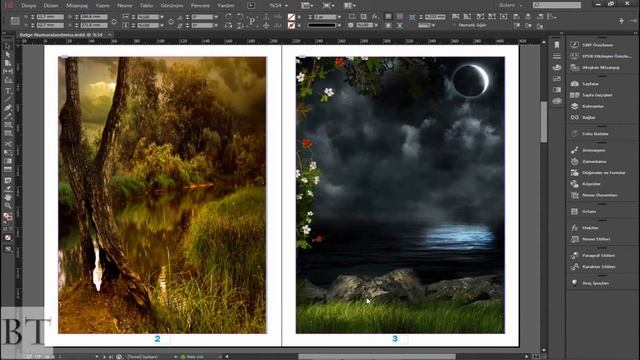Open the Dosya menu

tap(29, 6)
